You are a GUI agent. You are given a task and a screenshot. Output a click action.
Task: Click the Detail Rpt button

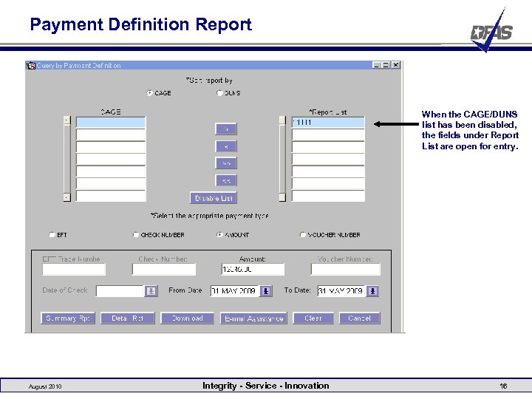click(128, 318)
